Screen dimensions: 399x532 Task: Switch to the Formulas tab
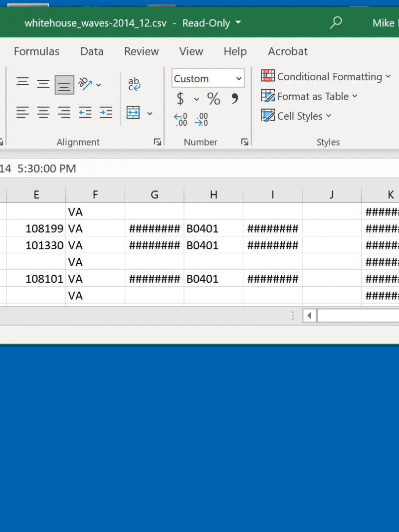tap(36, 51)
